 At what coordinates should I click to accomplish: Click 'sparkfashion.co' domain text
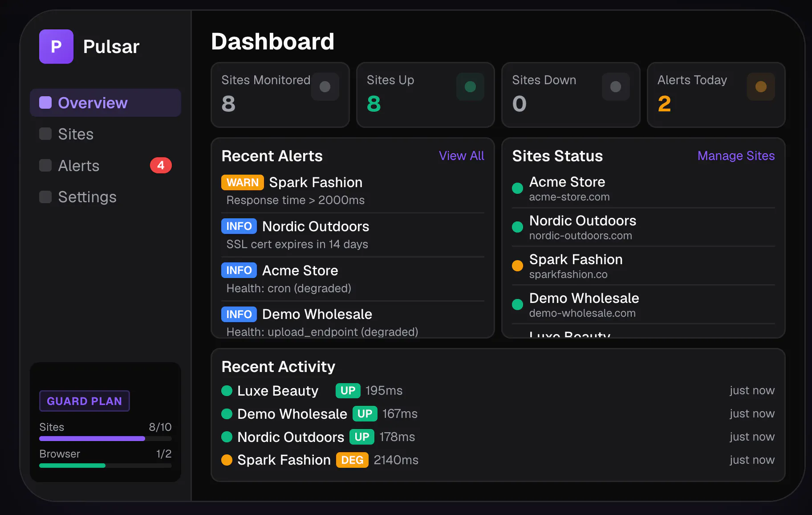pyautogui.click(x=568, y=274)
